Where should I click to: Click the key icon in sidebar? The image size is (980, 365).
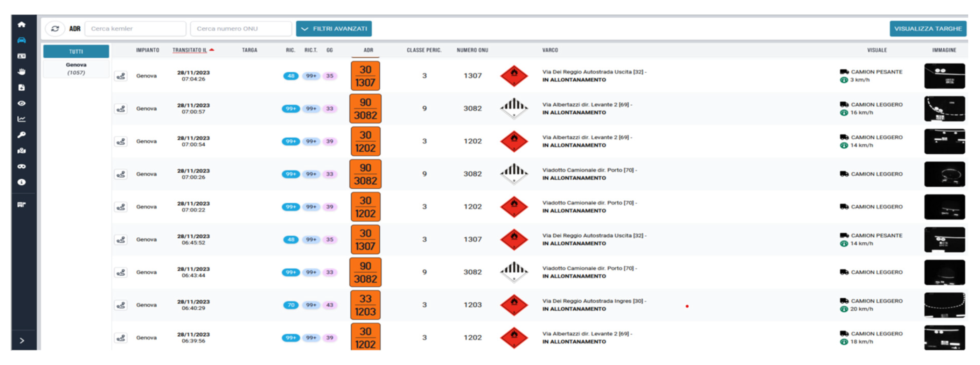pyautogui.click(x=22, y=135)
